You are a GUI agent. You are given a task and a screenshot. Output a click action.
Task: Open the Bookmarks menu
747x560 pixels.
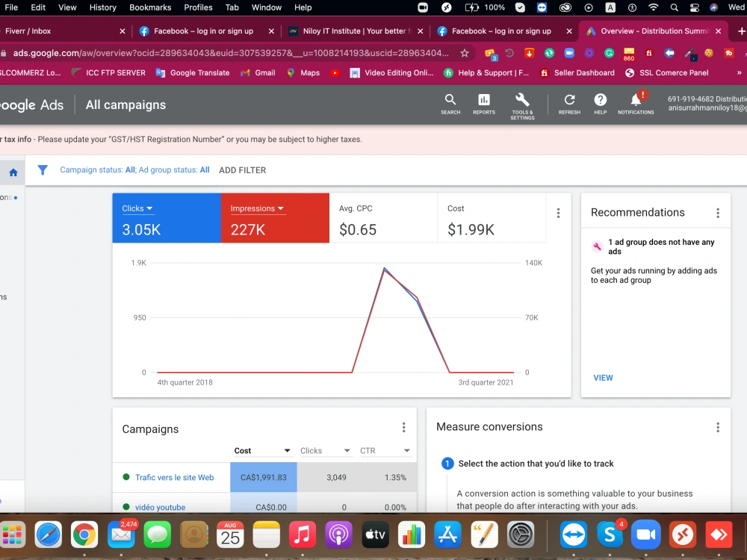(x=150, y=7)
